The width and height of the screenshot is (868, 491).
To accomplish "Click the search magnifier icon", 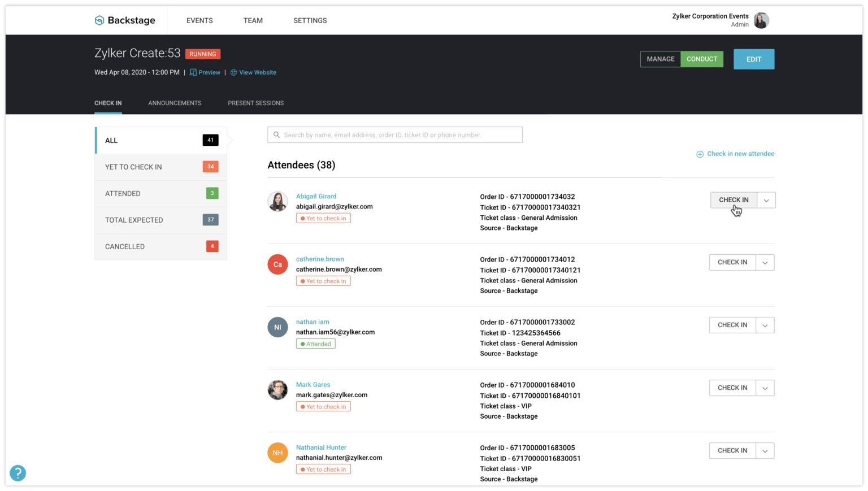I will 276,134.
